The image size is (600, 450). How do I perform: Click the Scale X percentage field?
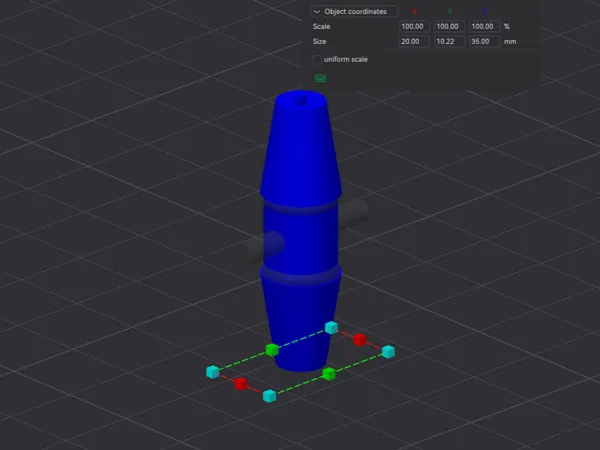pos(414,26)
